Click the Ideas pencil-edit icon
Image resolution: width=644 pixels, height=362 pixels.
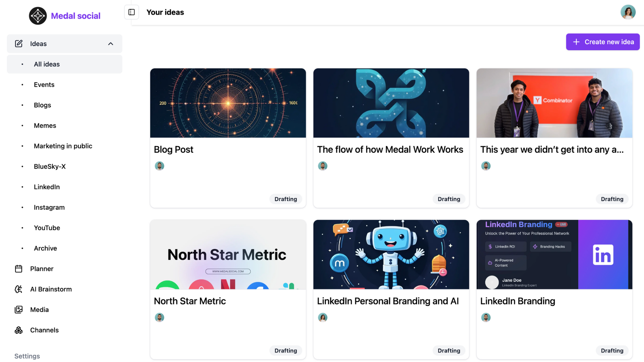[19, 44]
